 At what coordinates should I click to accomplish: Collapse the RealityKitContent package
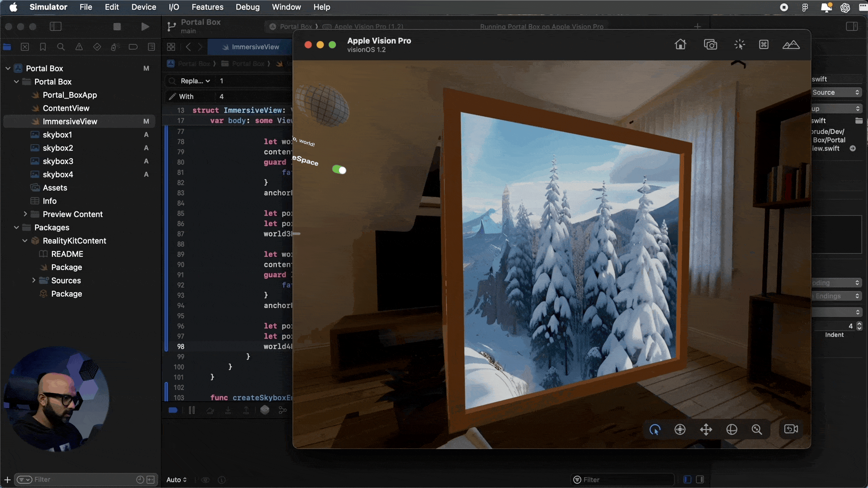tap(25, 241)
